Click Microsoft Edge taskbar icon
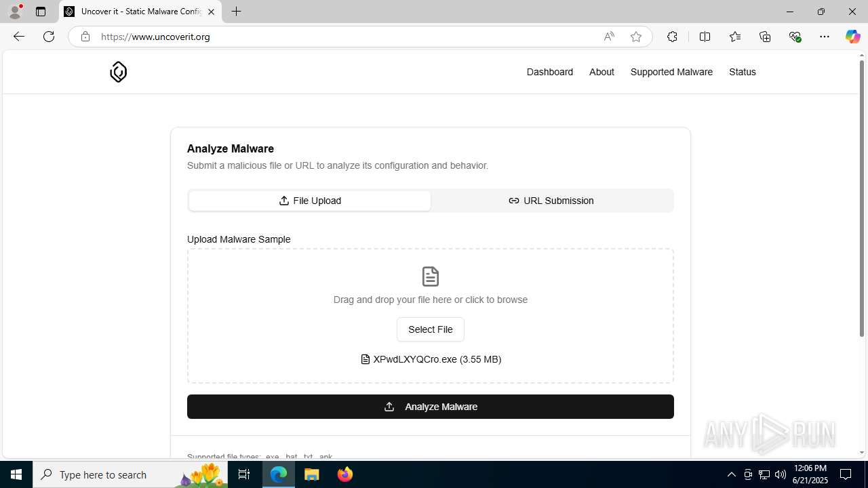This screenshot has width=868, height=488. tap(279, 474)
